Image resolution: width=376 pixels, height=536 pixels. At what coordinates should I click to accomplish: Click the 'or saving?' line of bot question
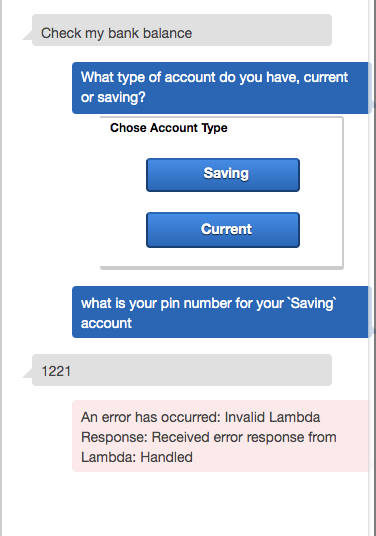(x=113, y=98)
